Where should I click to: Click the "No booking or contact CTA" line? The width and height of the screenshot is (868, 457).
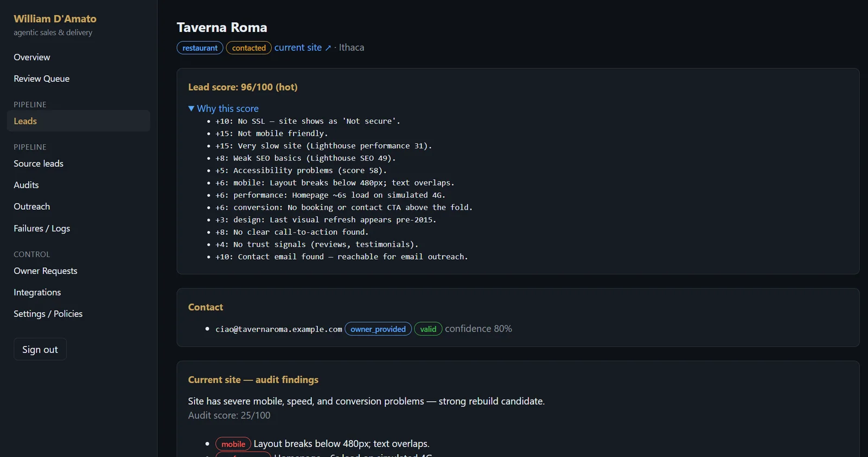[x=344, y=207]
